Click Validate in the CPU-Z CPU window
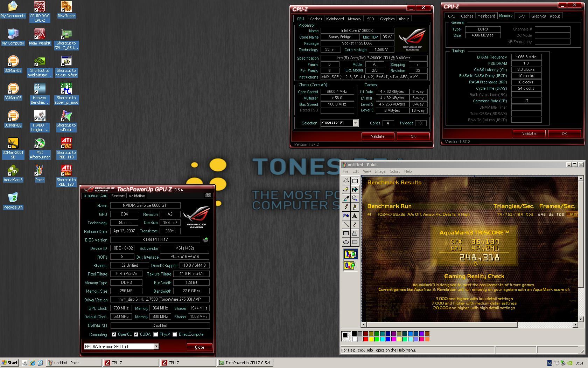This screenshot has width=588, height=368. [x=378, y=136]
